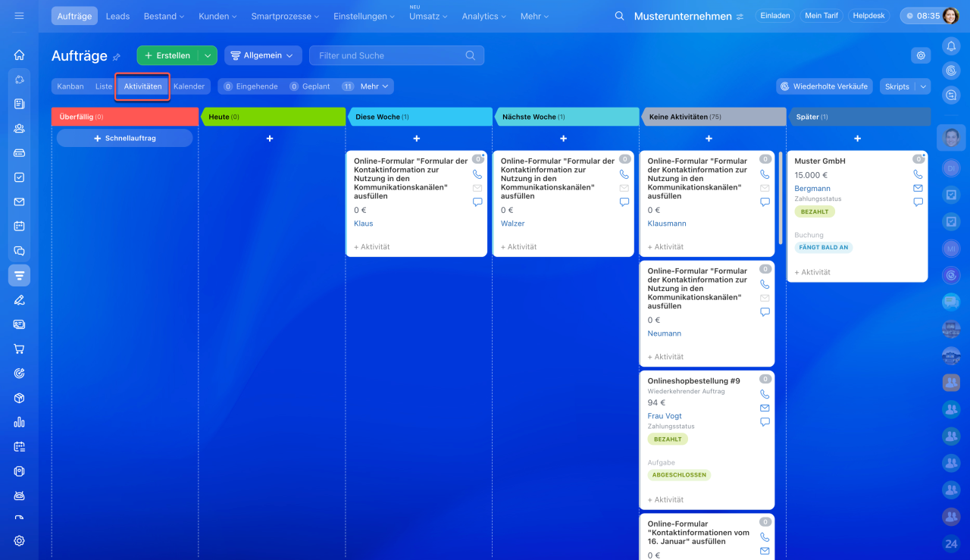Screen dimensions: 970x560
Task: Open the robot icon in left sidebar
Action: (x=19, y=496)
